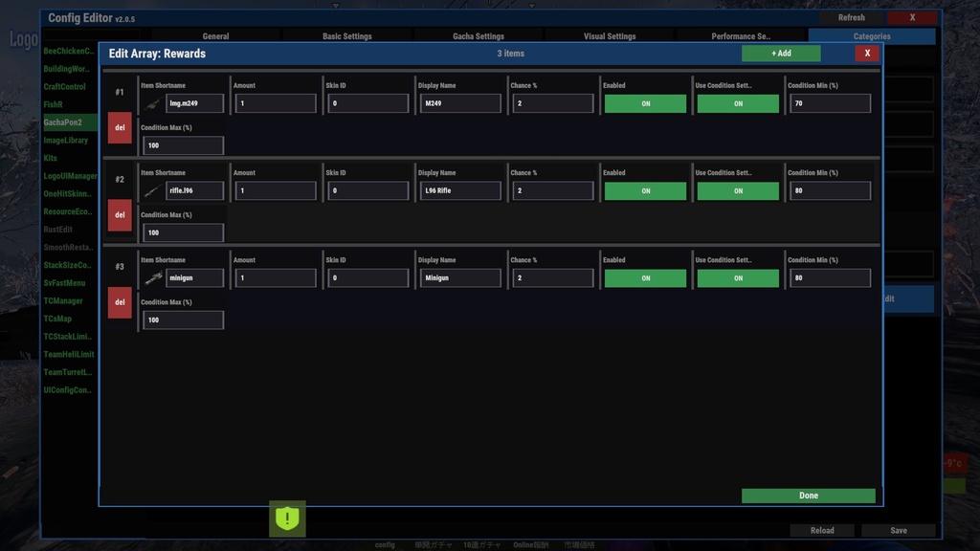Click + Add to create a new reward
This screenshot has width=980, height=551.
coord(781,53)
